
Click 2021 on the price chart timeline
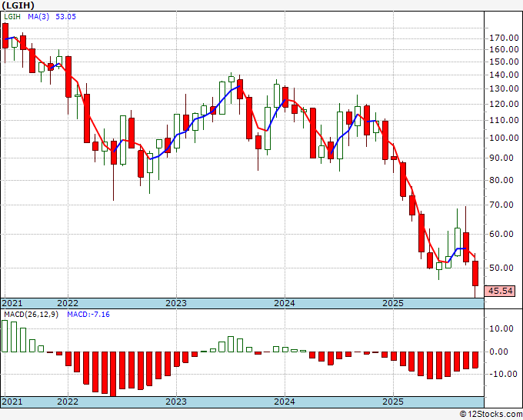coord(12,303)
